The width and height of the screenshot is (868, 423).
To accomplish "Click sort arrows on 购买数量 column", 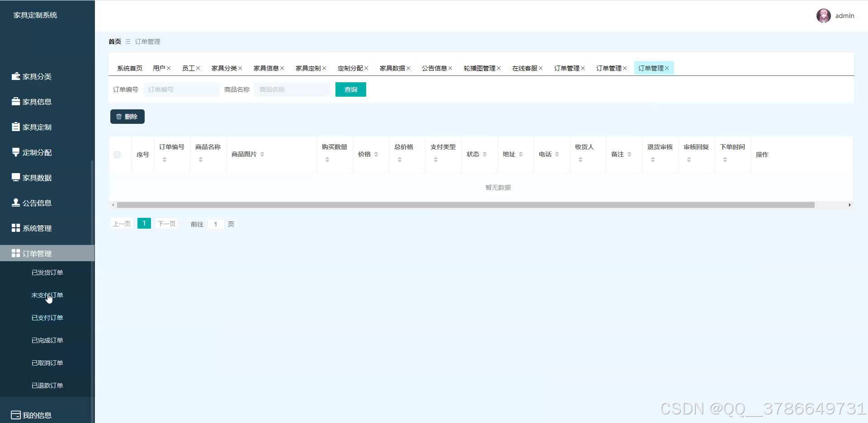I will pos(327,160).
